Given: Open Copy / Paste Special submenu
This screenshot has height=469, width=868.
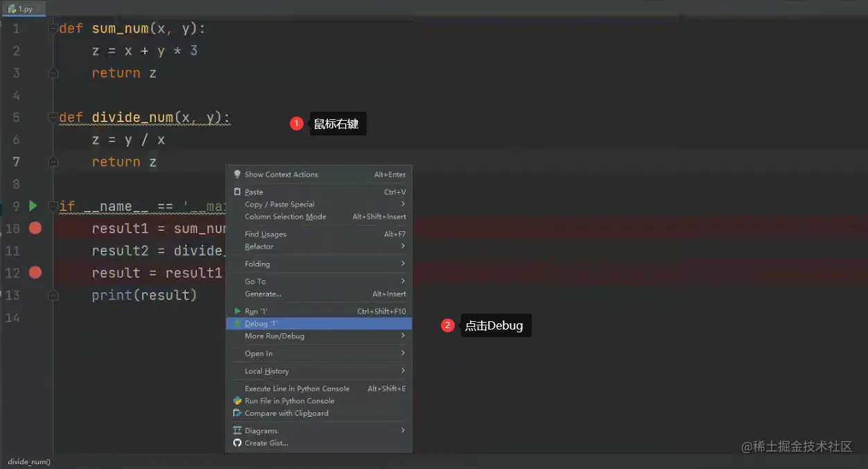Looking at the screenshot, I should pos(319,204).
